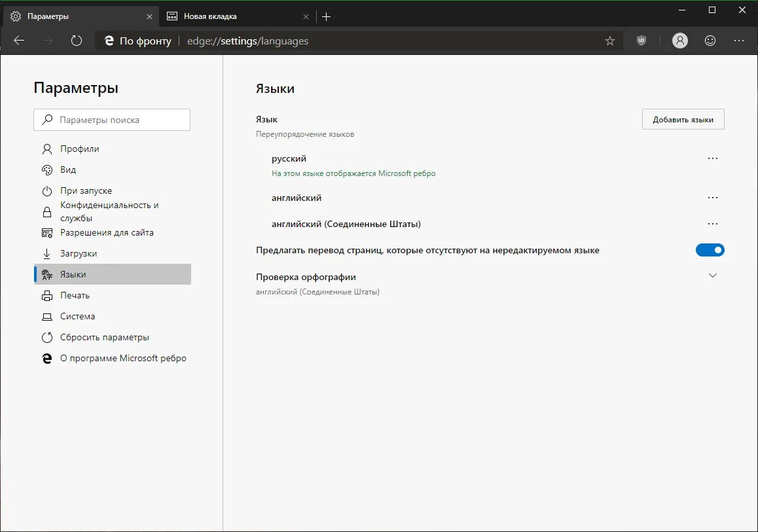Click the Проверка орфографии heading
This screenshot has height=532, width=758.
click(306, 277)
